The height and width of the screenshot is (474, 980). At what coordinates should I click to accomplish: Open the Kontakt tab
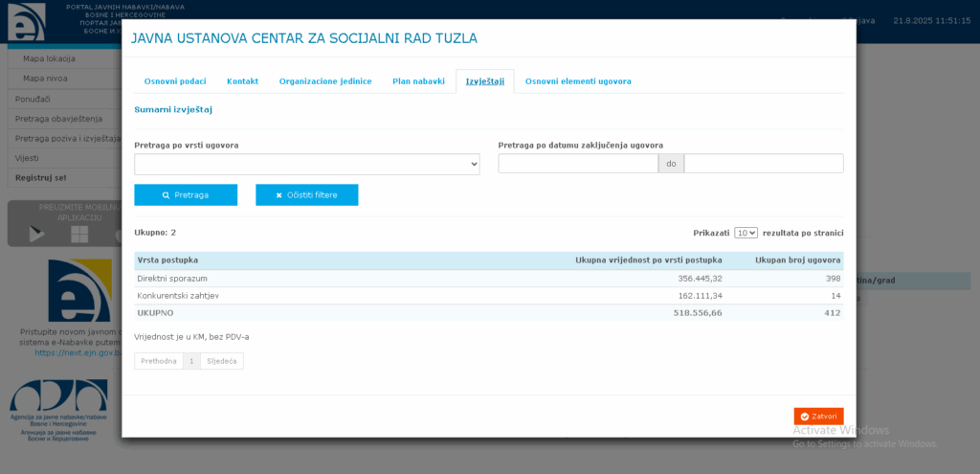(242, 81)
